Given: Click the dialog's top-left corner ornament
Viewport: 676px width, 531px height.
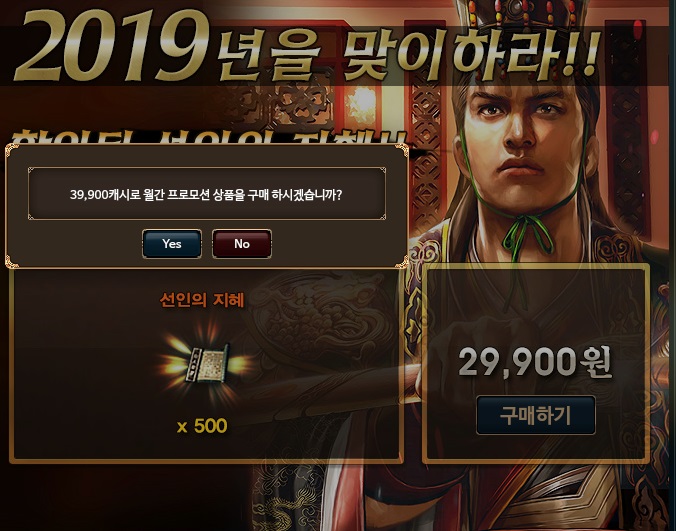Looking at the screenshot, I should tap(13, 151).
